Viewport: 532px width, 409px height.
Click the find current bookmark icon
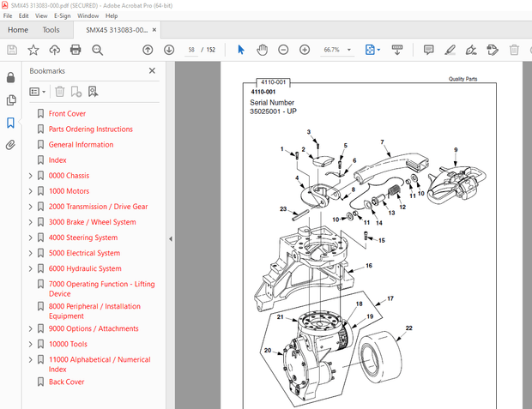(93, 92)
